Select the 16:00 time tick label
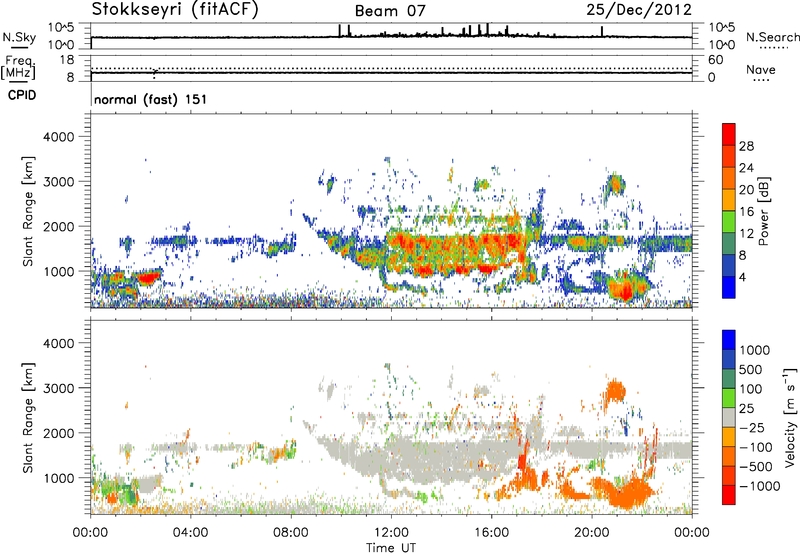 (x=491, y=533)
